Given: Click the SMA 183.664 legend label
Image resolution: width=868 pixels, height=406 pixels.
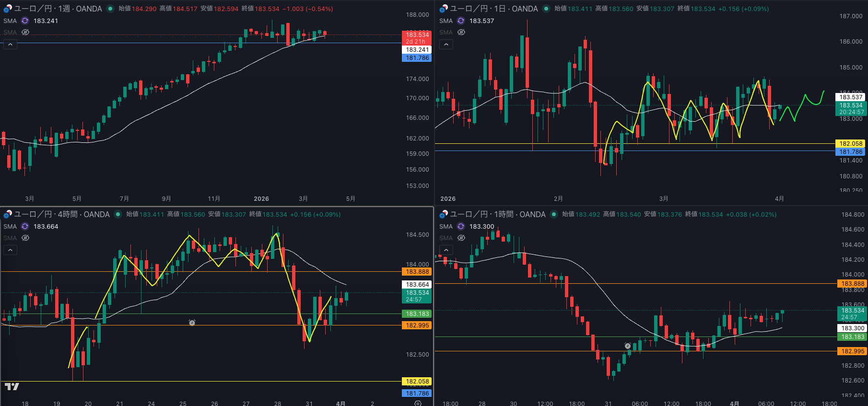Looking at the screenshot, I should (x=46, y=226).
